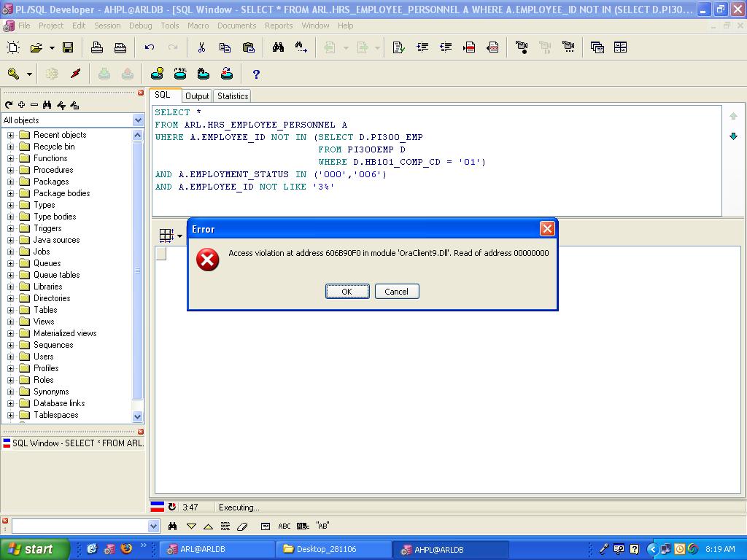Open the Session menu
Screen dimensions: 747x560
(107, 26)
